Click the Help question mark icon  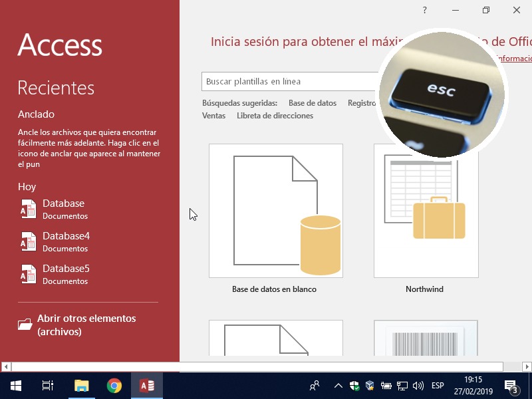point(425,10)
